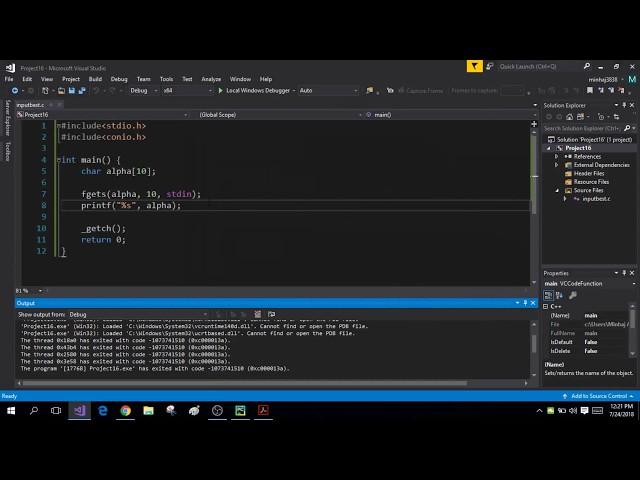Open the Debug menu
Image resolution: width=640 pixels, height=480 pixels.
click(119, 79)
